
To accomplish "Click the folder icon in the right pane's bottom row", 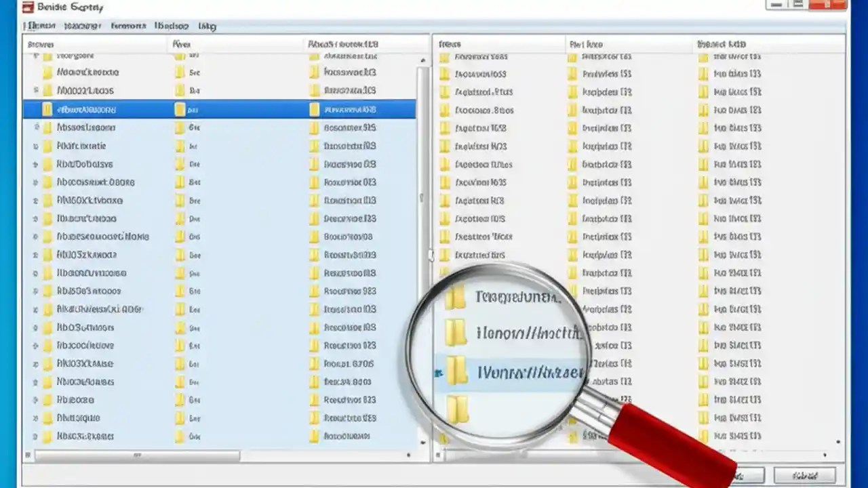I will coord(703,436).
